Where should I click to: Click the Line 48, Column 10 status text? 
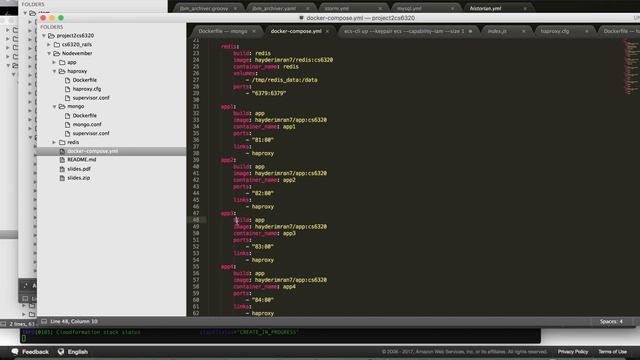point(74,322)
